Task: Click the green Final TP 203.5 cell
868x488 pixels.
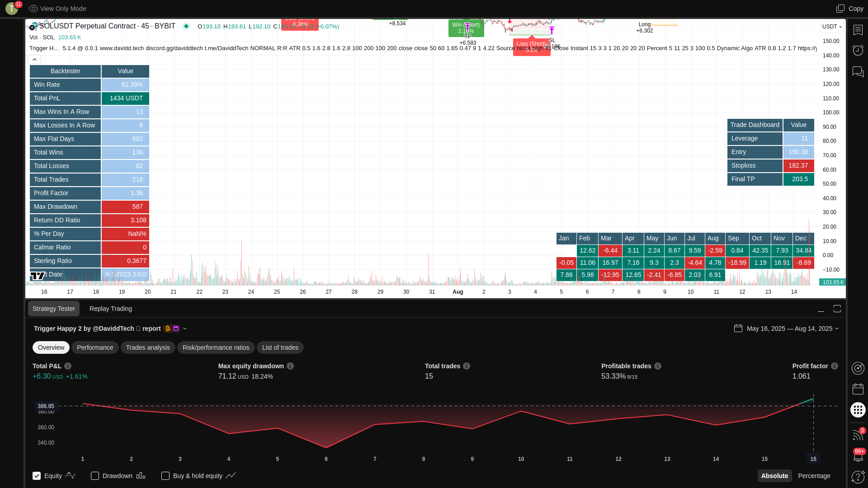Action: pos(798,179)
